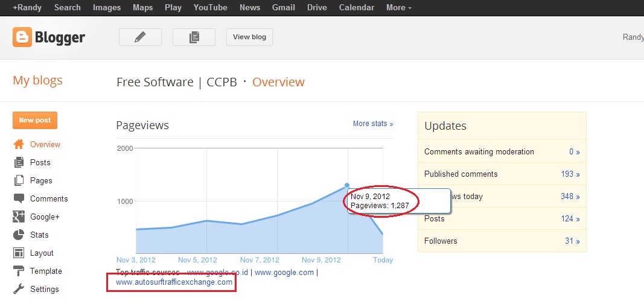Select Comments in the sidebar
The image size is (644, 301).
49,198
